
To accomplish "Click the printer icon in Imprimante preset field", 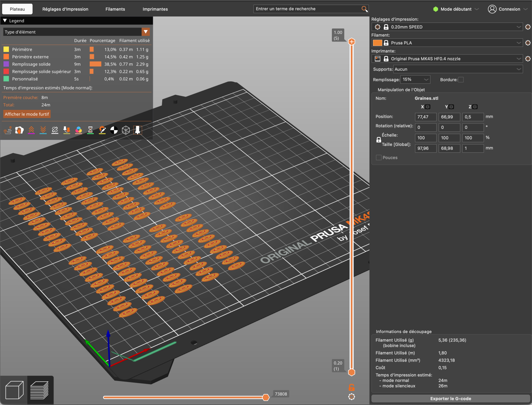I will (377, 59).
